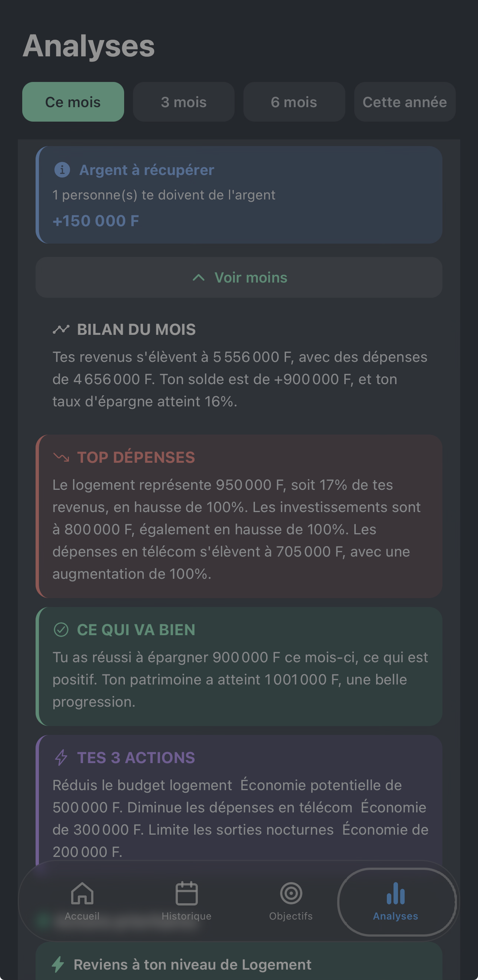Open the Objectifs target icon
This screenshot has height=980, width=478.
click(x=291, y=893)
